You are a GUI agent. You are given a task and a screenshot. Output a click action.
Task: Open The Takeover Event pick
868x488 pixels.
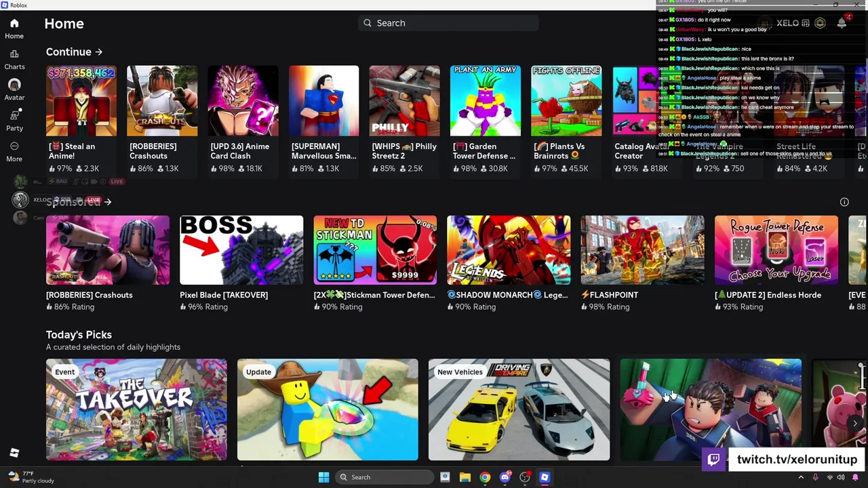click(136, 409)
